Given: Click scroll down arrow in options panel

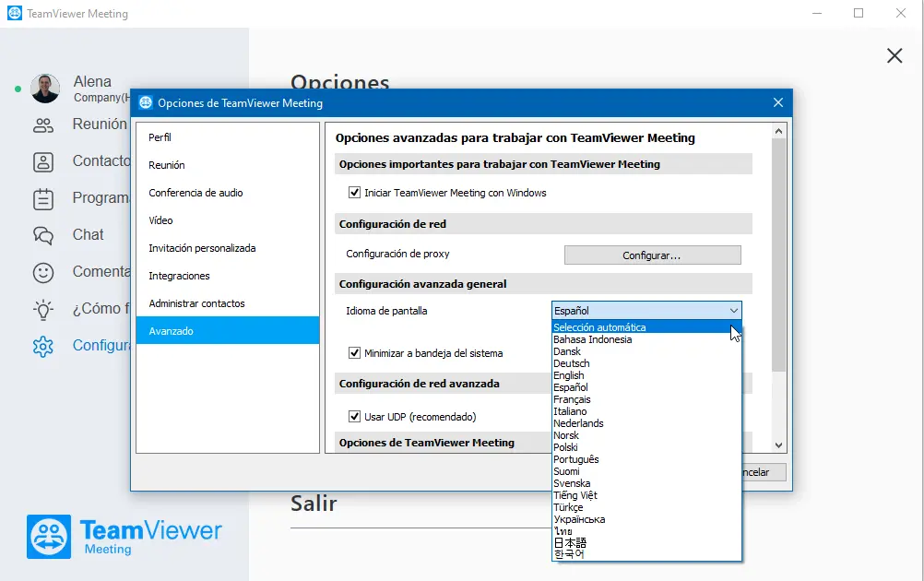Looking at the screenshot, I should [778, 445].
